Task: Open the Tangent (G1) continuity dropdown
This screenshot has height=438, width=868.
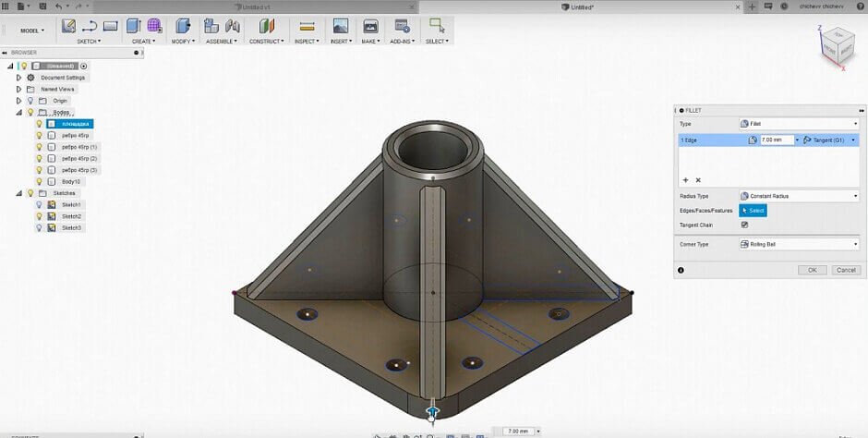Action: tap(830, 140)
